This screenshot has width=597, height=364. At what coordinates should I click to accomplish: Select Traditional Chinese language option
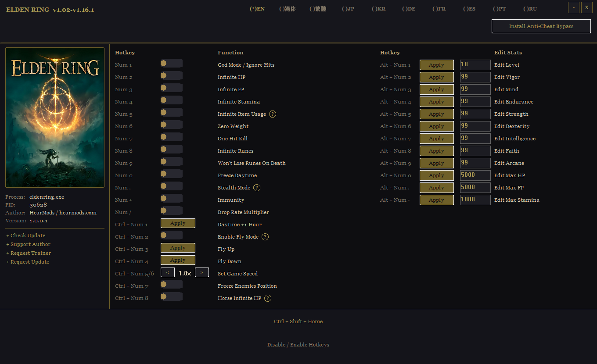click(318, 9)
